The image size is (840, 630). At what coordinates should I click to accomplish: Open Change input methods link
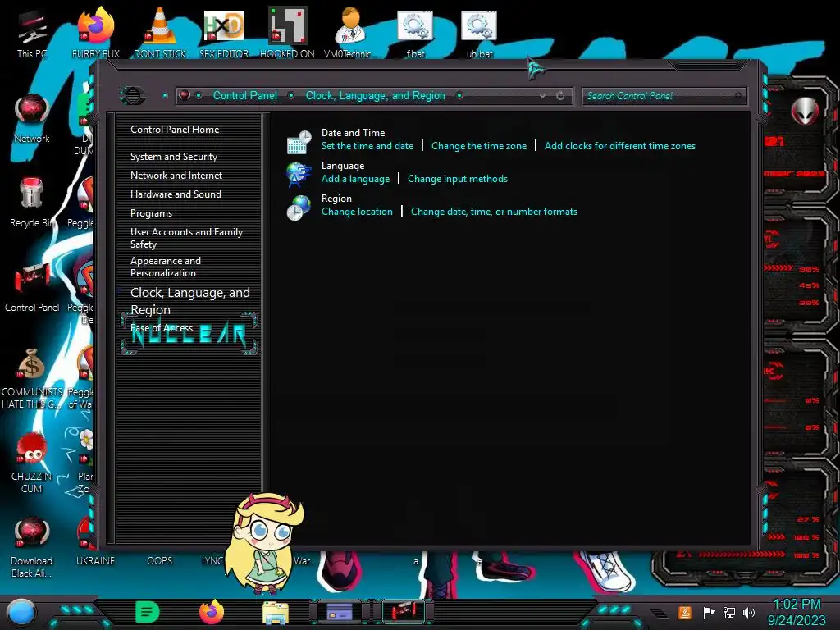(x=458, y=179)
